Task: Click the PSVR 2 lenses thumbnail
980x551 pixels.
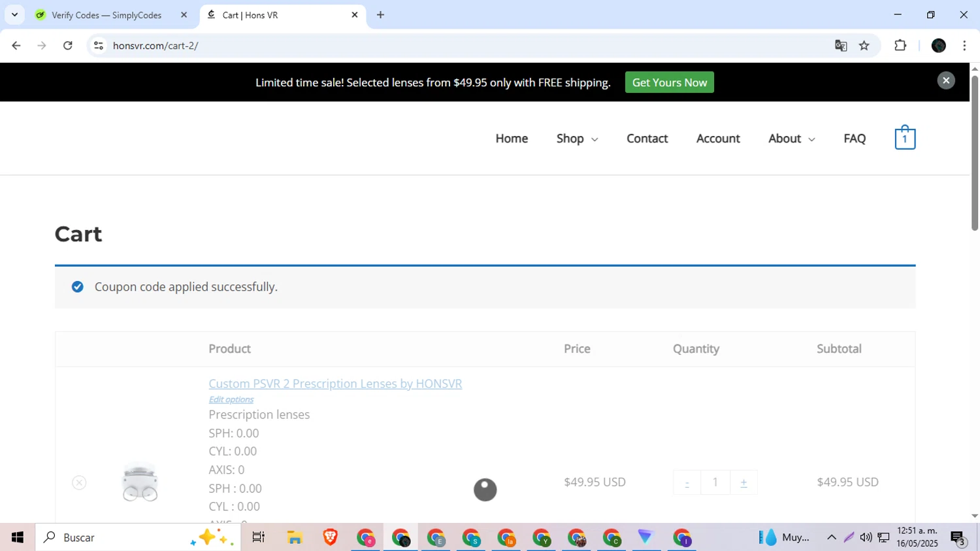Action: point(140,482)
